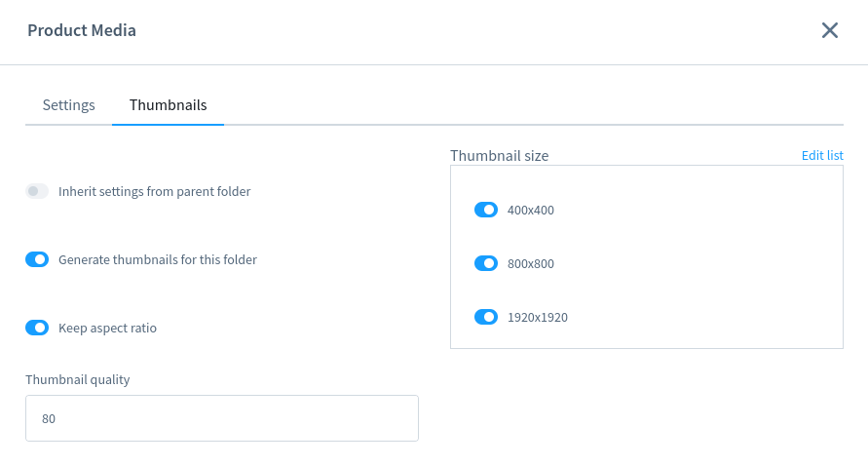Open the Edit list link
Image resolution: width=868 pixels, height=466 pixels.
tap(822, 156)
